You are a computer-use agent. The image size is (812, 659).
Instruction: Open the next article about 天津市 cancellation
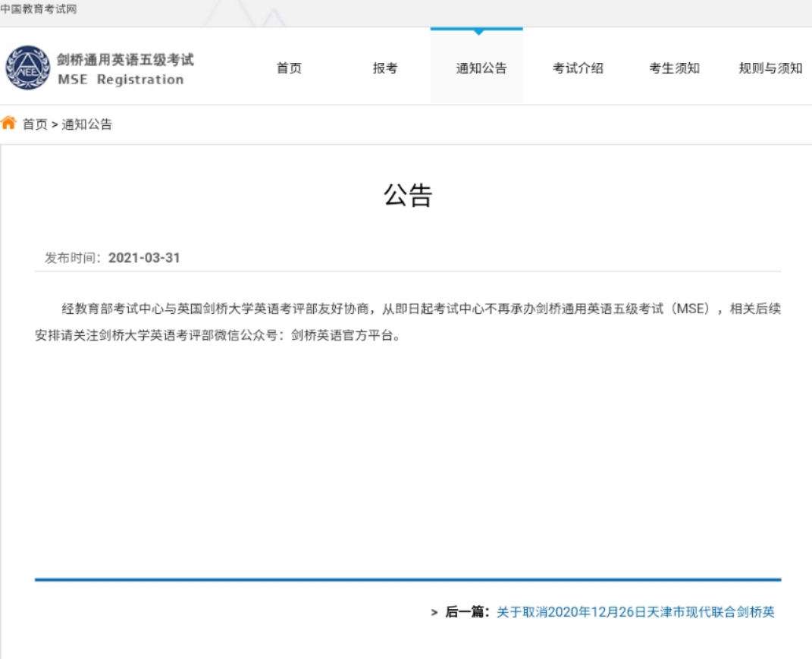pyautogui.click(x=635, y=612)
